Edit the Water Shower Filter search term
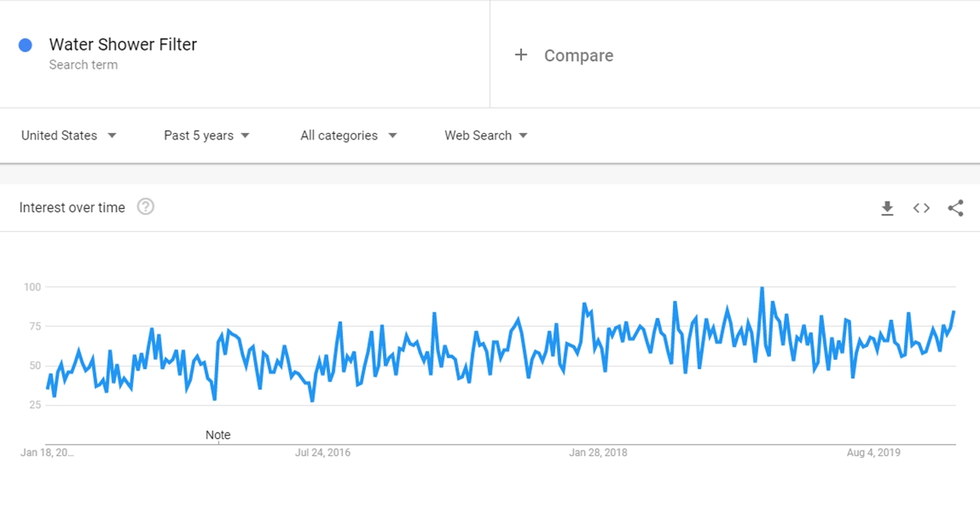This screenshot has height=515, width=980. [x=122, y=44]
